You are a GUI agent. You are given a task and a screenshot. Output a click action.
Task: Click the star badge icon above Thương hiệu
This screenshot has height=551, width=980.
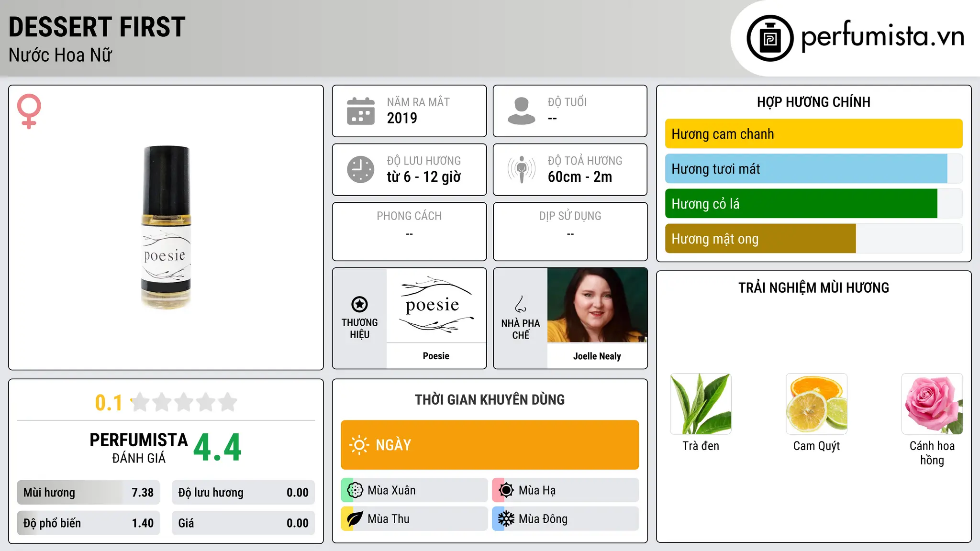click(359, 304)
